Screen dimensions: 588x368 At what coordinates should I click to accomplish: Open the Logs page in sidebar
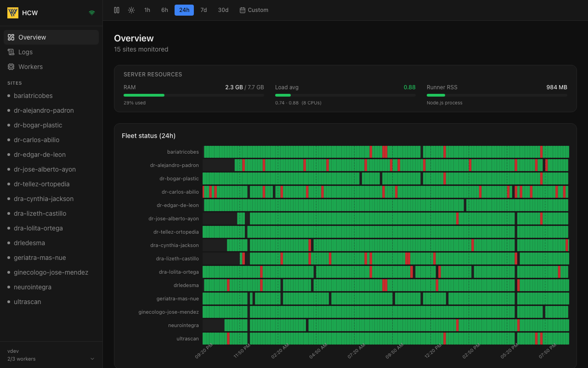tap(51, 52)
